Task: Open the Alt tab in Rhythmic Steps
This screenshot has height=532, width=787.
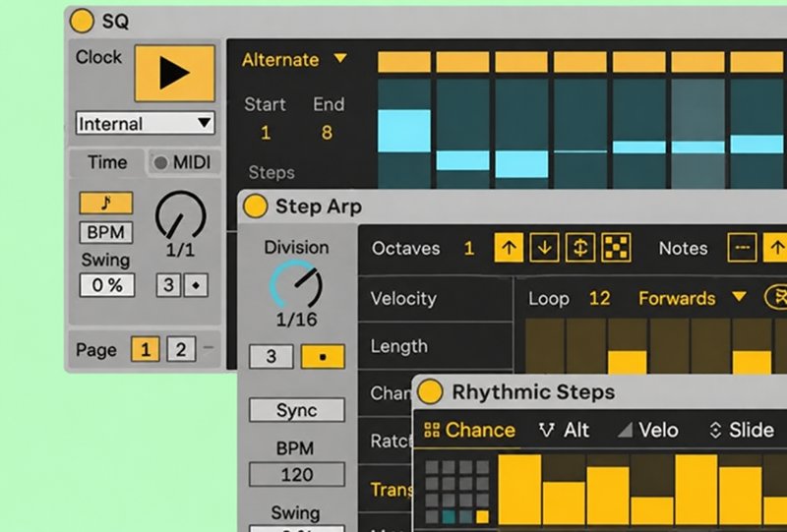Action: pyautogui.click(x=563, y=430)
